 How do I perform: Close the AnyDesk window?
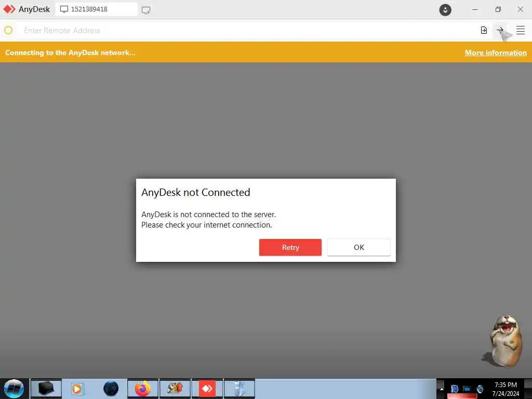[x=521, y=9]
